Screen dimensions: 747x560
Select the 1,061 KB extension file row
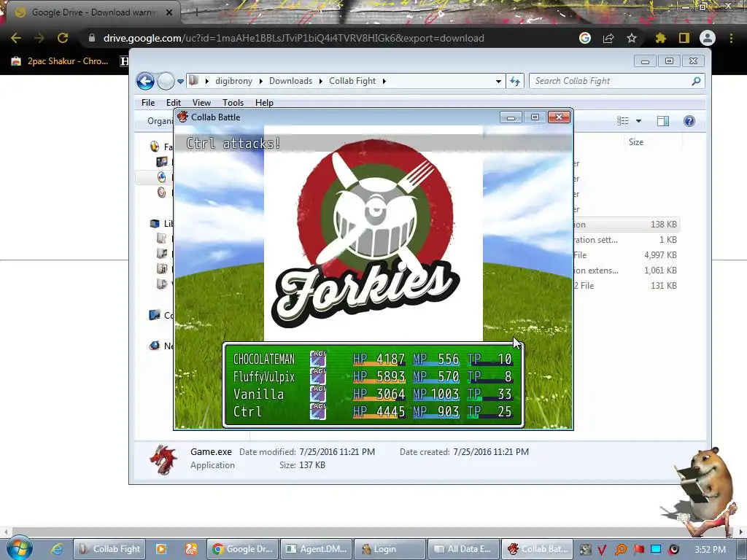625,270
